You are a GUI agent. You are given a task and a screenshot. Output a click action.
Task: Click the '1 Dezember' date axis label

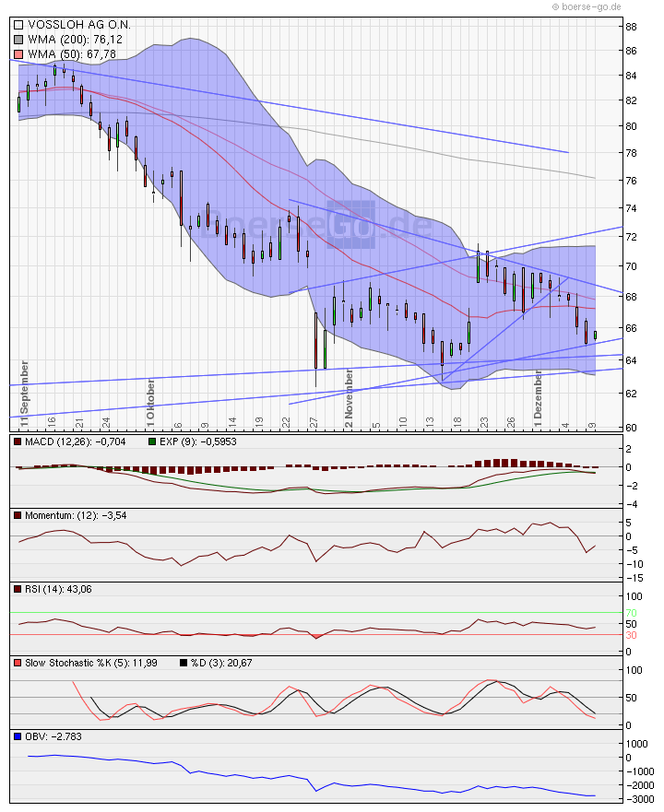[538, 399]
